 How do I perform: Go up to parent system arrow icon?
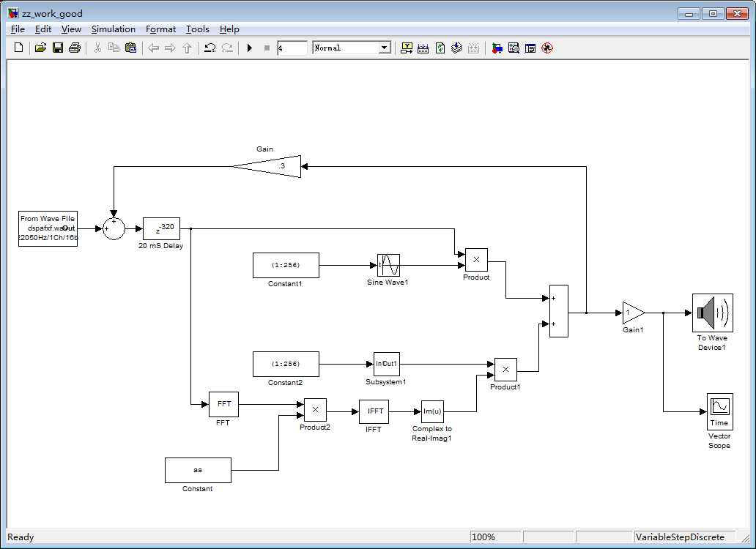pos(187,48)
